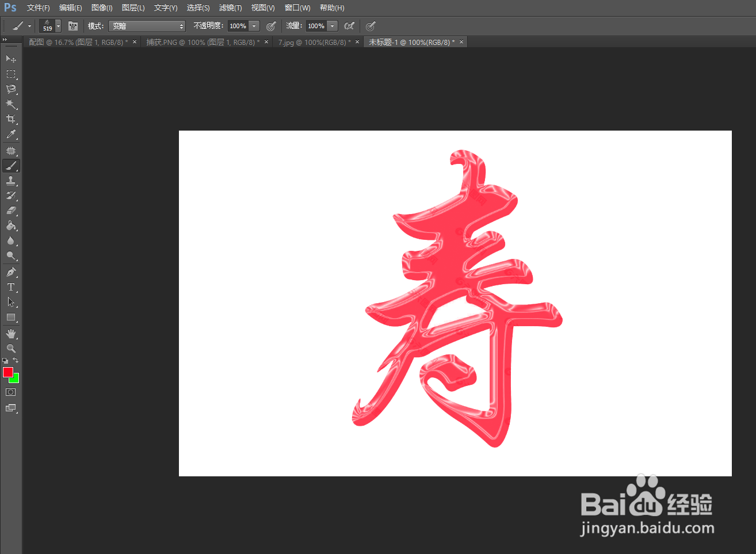Switch to the 未标题-1 document tab
The width and height of the screenshot is (756, 554).
click(x=411, y=42)
